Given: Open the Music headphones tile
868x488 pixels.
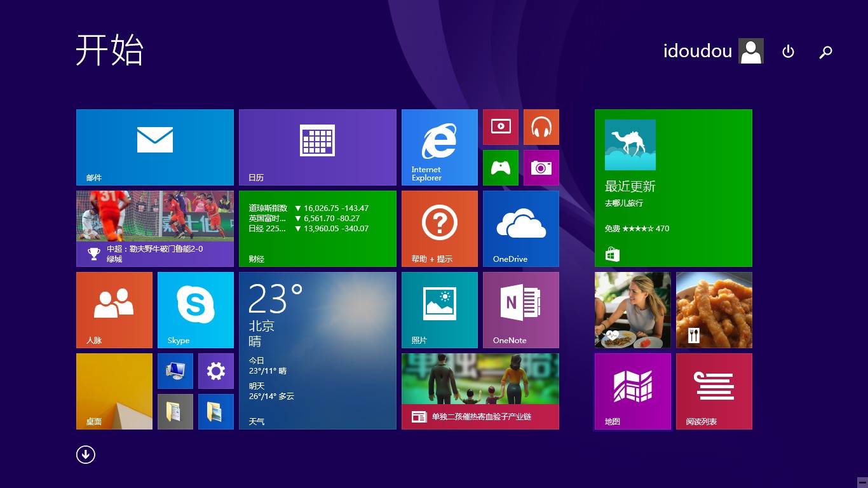Looking at the screenshot, I should pos(541,127).
